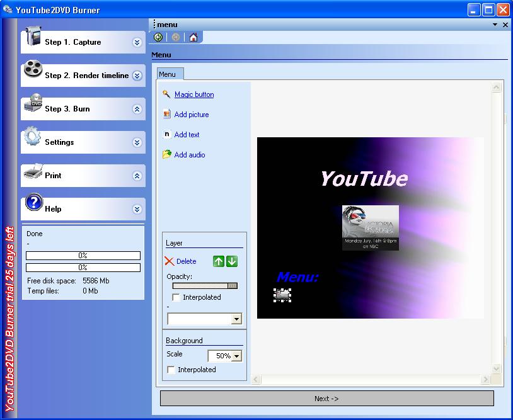This screenshot has height=420, width=513.
Task: Click vertical scrollbar up arrow
Action: pos(497,87)
